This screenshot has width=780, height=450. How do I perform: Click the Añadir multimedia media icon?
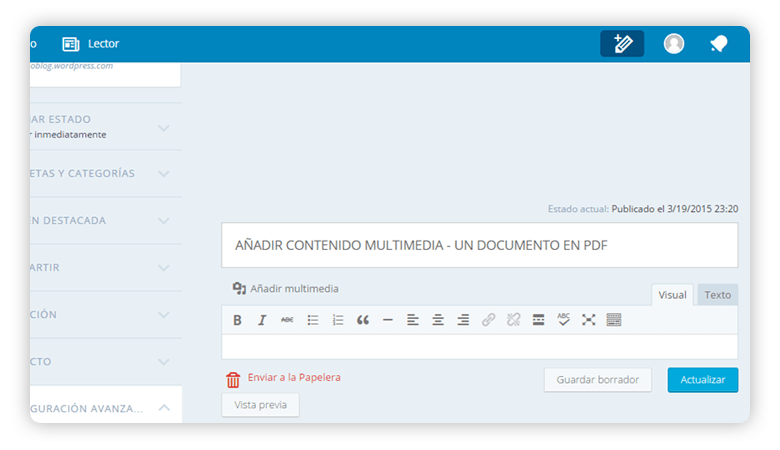point(239,288)
